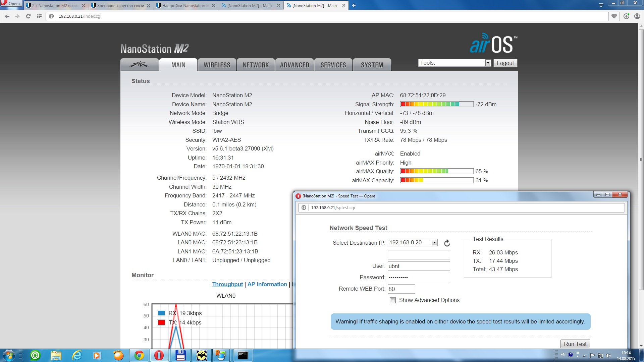This screenshot has height=362, width=644.
Task: Click the blue RX legend swatch
Action: [x=161, y=313]
